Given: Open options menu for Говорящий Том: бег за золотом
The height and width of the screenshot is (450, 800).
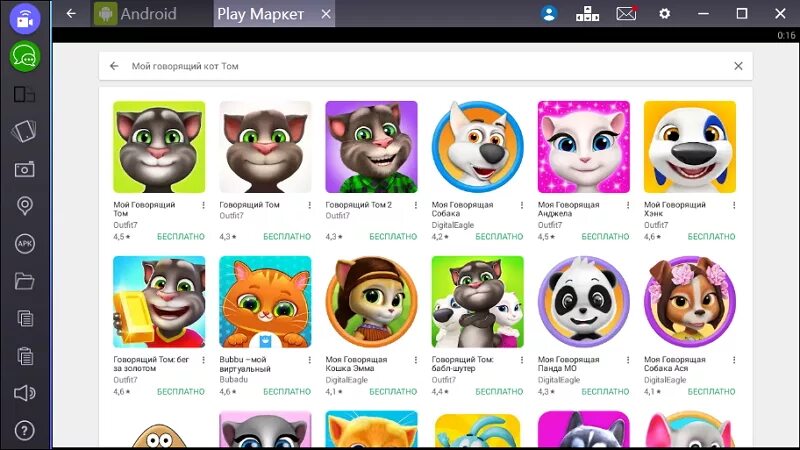Looking at the screenshot, I should [x=204, y=360].
